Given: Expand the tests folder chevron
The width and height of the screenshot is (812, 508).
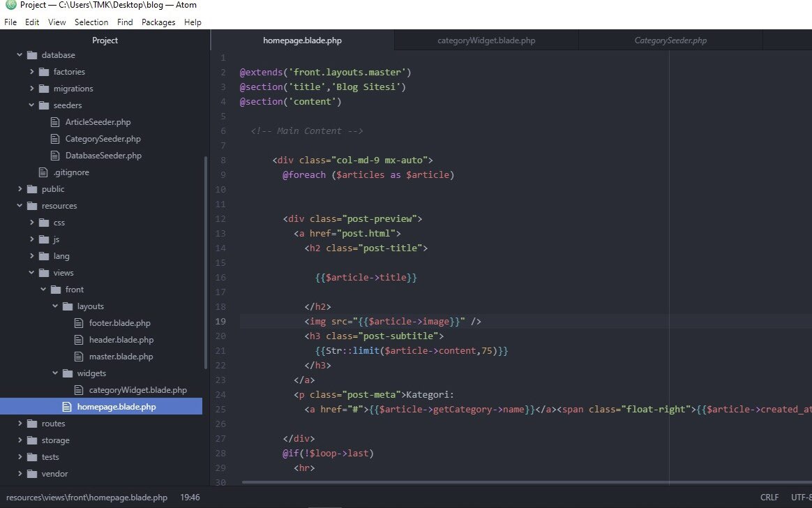Looking at the screenshot, I should click(20, 457).
